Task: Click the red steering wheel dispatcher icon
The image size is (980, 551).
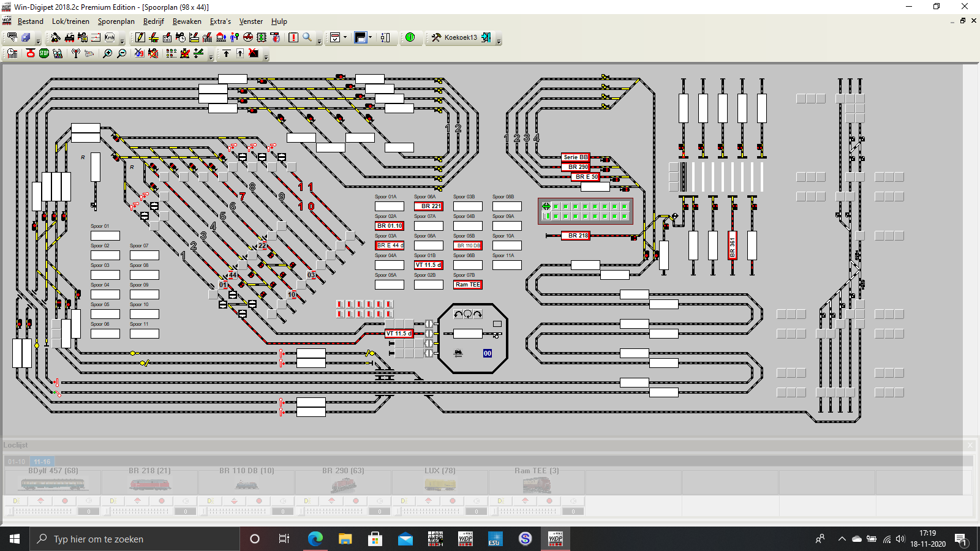Action: click(x=248, y=37)
